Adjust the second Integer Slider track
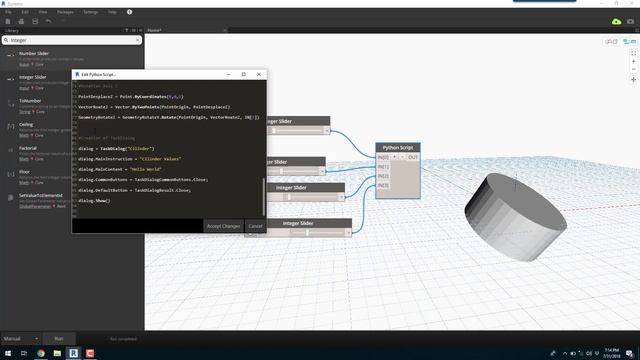This screenshot has width=640, height=360. (294, 171)
